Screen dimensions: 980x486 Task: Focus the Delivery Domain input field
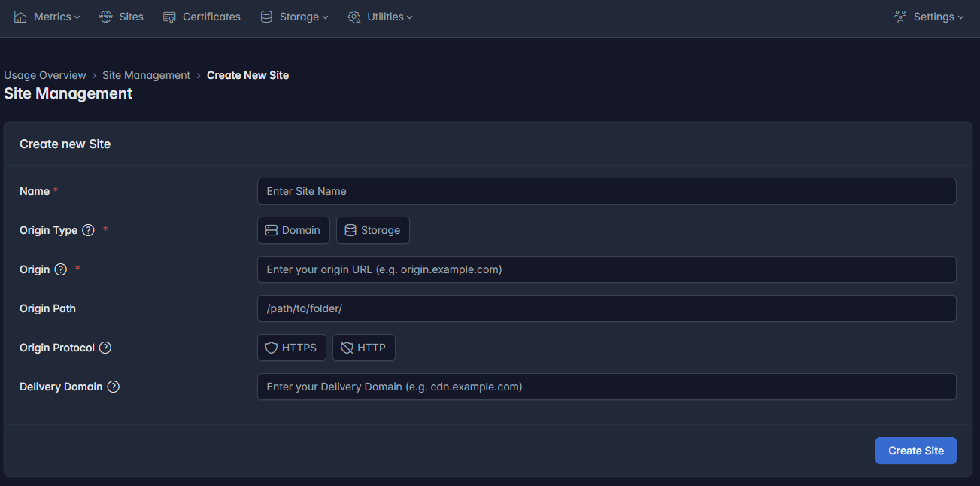607,387
